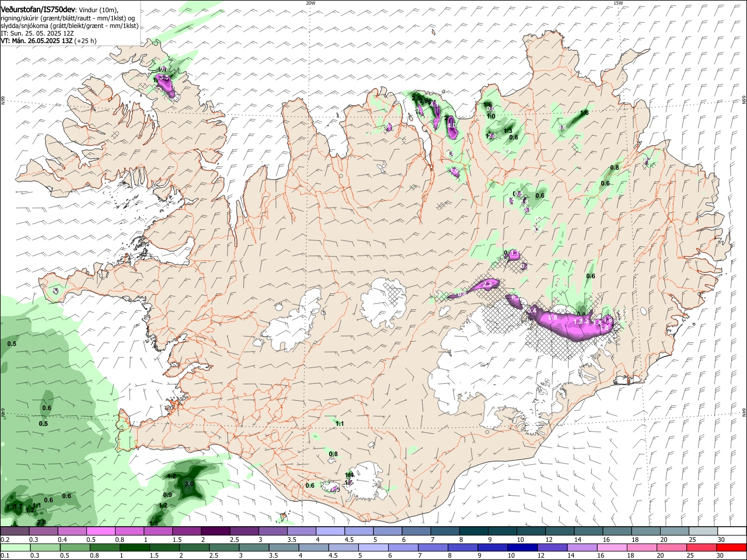Click the 1.1 precipitation value on the map
This screenshot has width=747, height=560.
[x=340, y=424]
